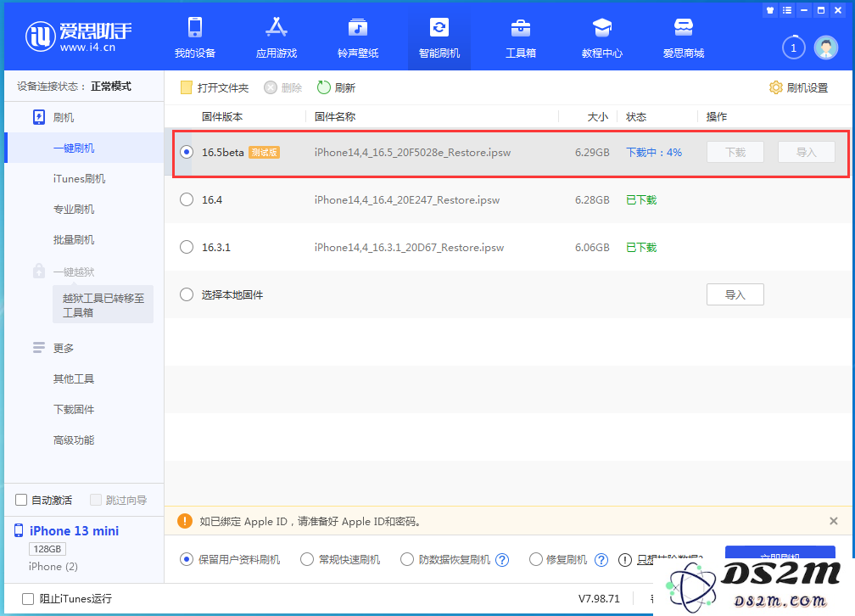Image resolution: width=855 pixels, height=616 pixels.
Task: Select 防数据恢复刷机 option
Action: (x=407, y=559)
